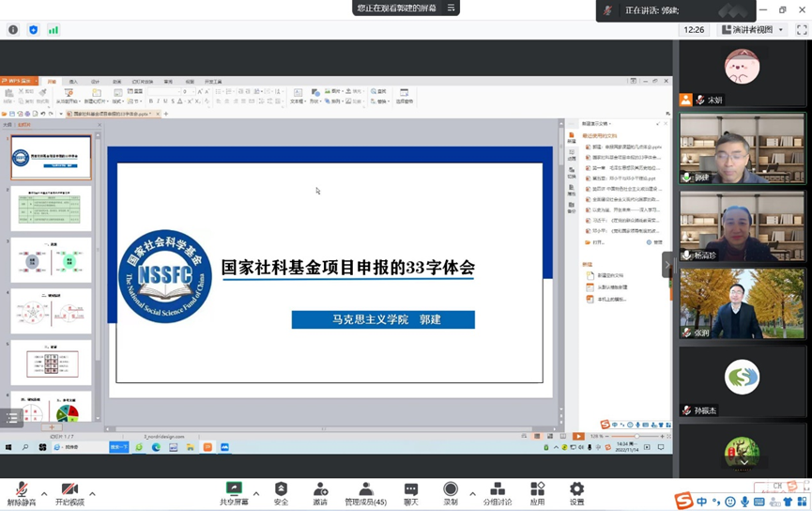Open the screen-viewing options menu at the top
Screen dimensions: 812x511
coord(452,8)
